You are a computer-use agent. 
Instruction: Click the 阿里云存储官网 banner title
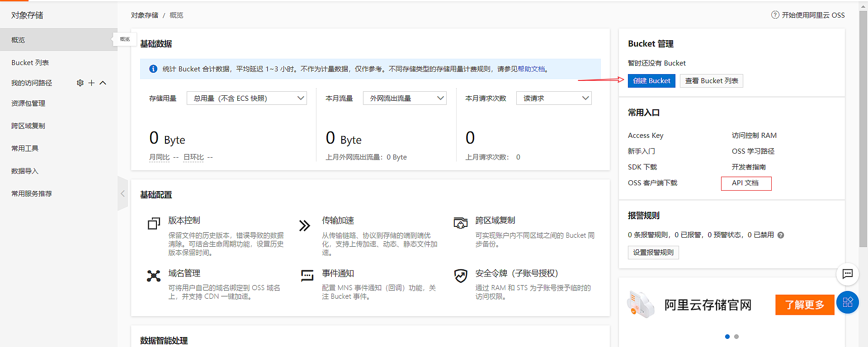[708, 305]
